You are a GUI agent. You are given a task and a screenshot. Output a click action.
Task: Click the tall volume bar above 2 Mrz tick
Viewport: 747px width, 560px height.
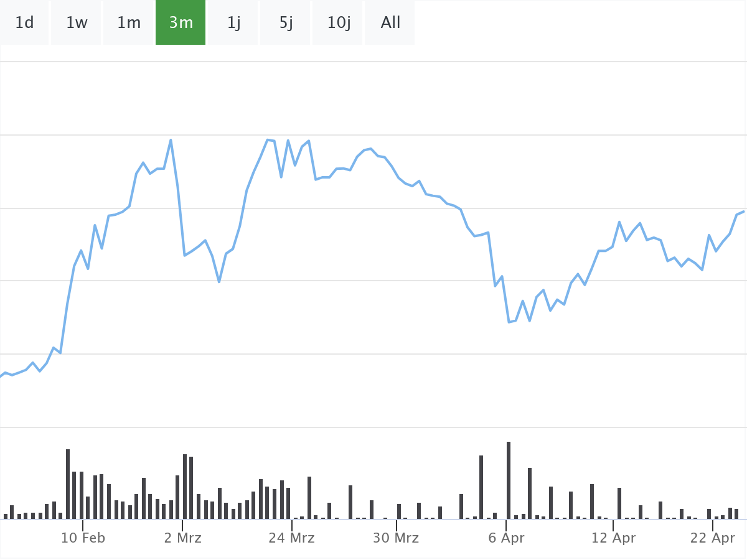coord(185,486)
